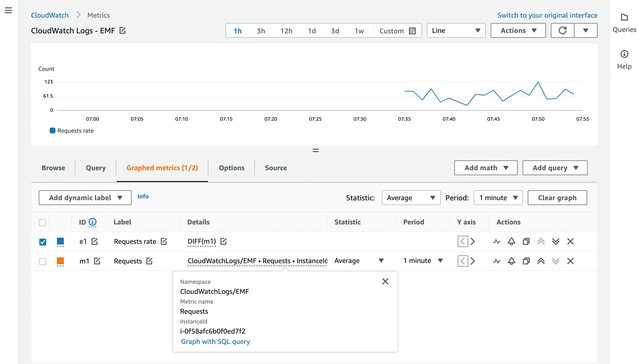Switch to the Source tab
This screenshot has height=364, width=638.
click(276, 168)
